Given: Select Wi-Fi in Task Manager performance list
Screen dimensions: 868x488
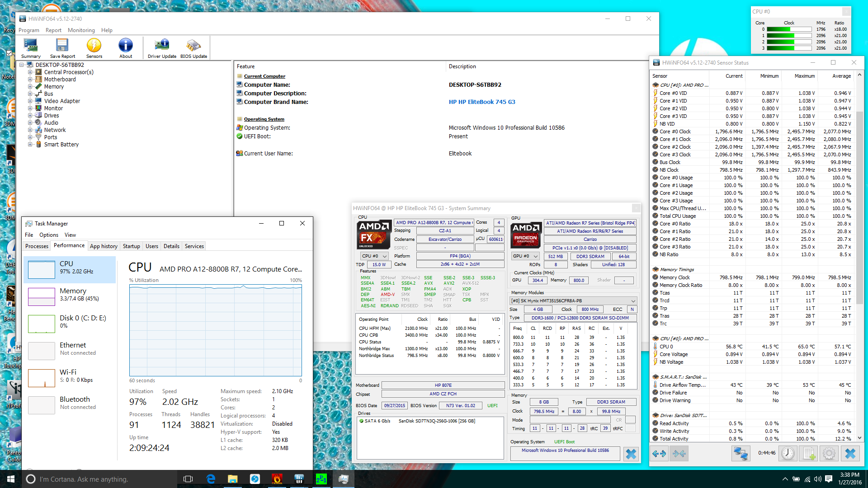Looking at the screenshot, I should pos(70,378).
